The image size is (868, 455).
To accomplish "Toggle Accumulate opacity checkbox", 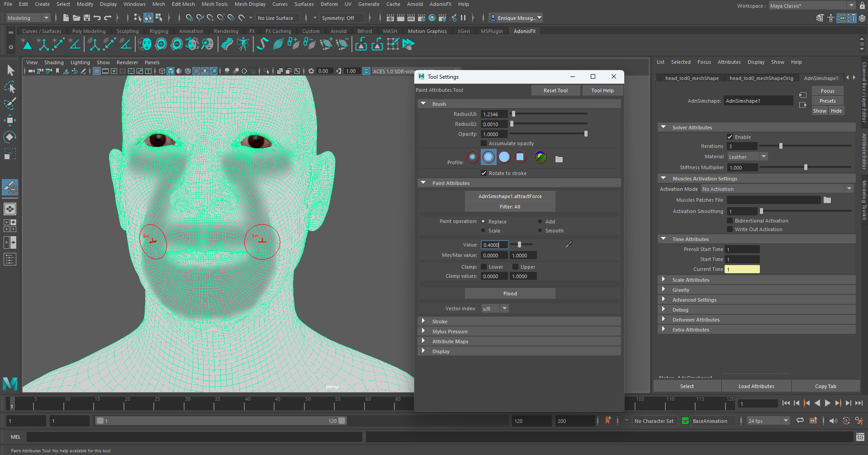I will [x=484, y=143].
